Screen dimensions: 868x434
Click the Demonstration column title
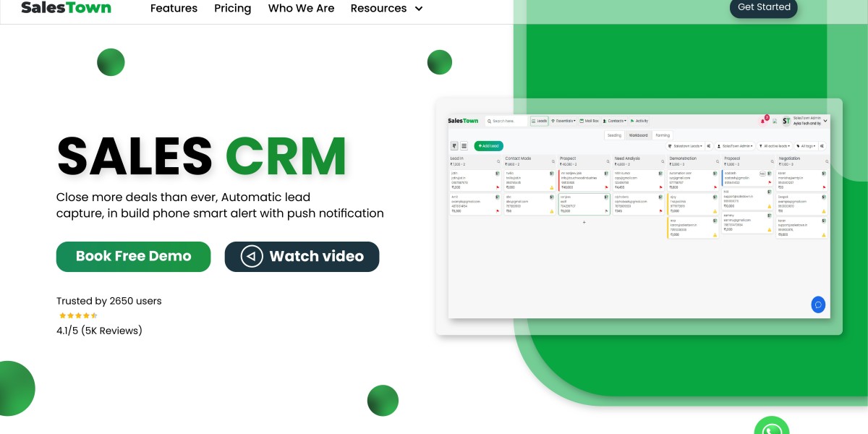click(683, 158)
